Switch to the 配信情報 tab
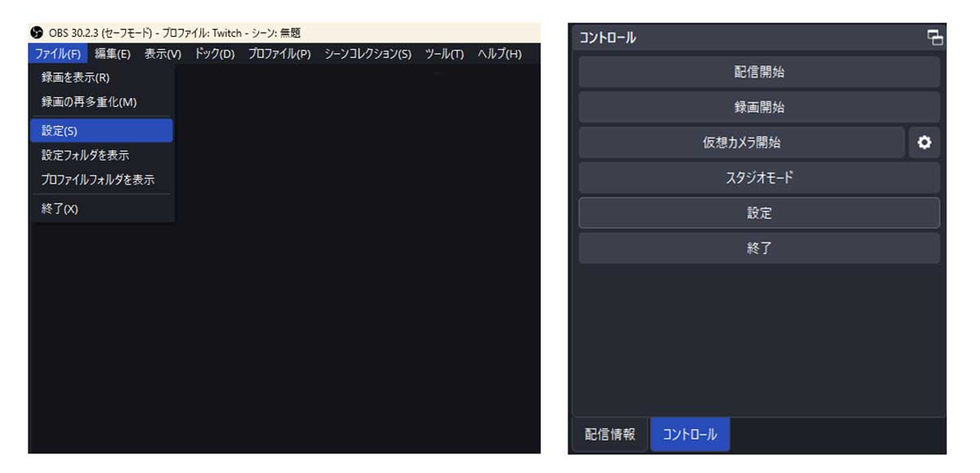 610,435
